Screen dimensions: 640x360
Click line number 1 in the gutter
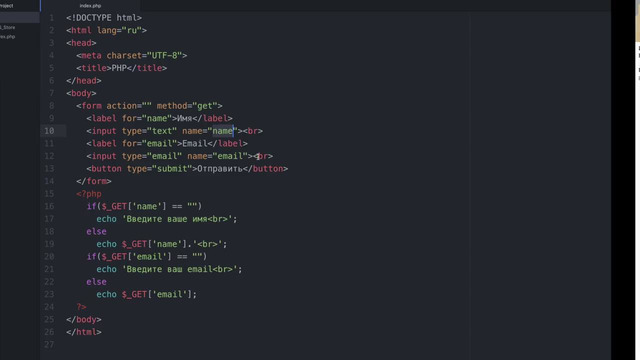[51, 18]
